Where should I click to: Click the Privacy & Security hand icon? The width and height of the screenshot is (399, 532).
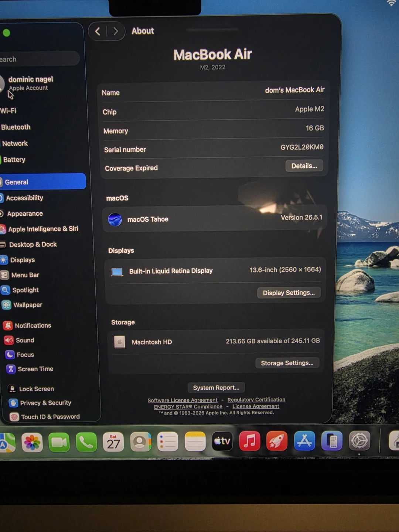[13, 403]
